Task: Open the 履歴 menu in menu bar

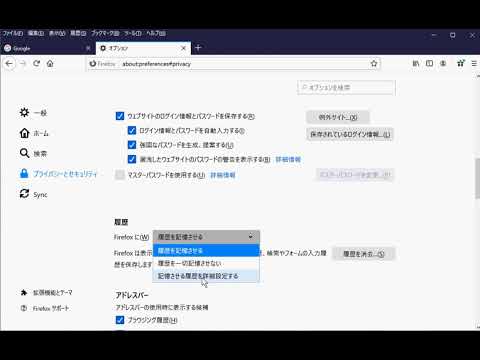Action: pos(78,33)
